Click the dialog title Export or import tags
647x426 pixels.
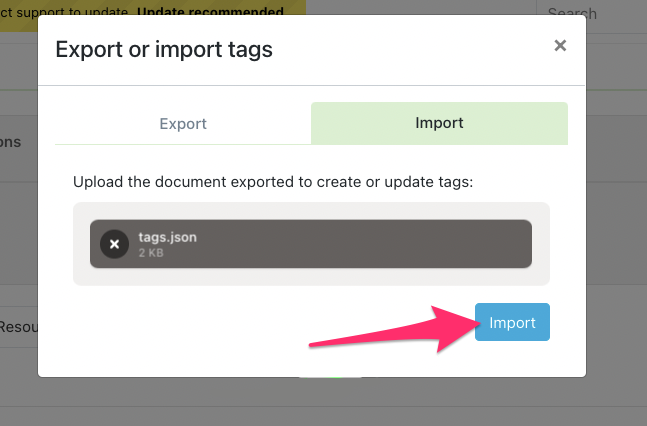[x=164, y=48]
